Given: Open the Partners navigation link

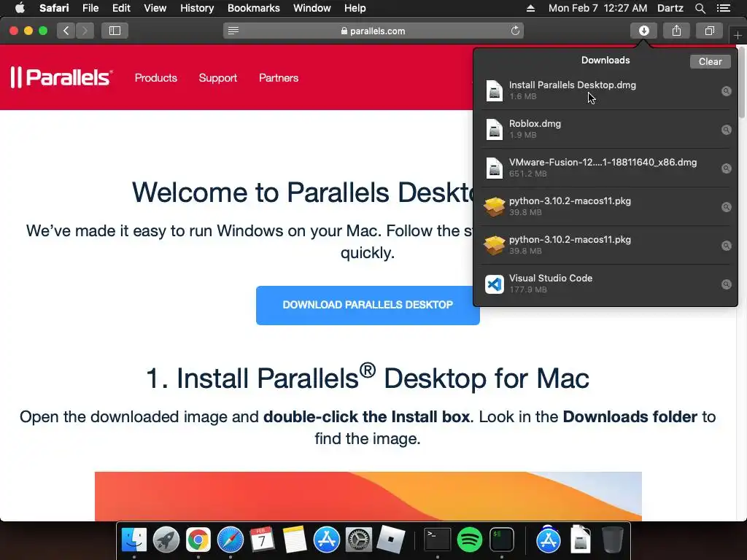Looking at the screenshot, I should (279, 77).
